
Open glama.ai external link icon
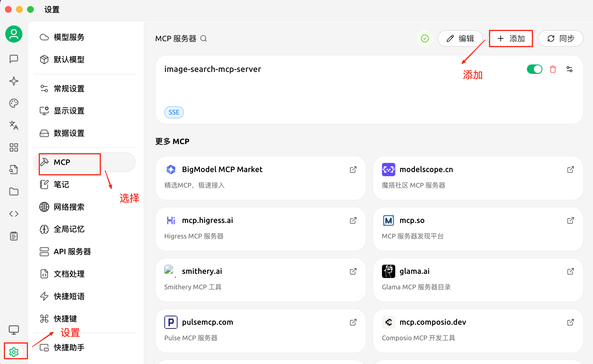coord(571,271)
